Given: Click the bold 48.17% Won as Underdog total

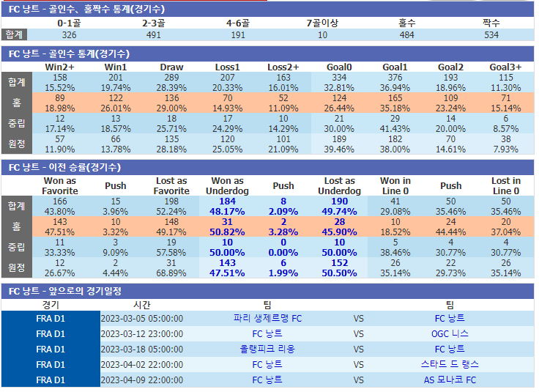Looking at the screenshot, I should point(227,212).
